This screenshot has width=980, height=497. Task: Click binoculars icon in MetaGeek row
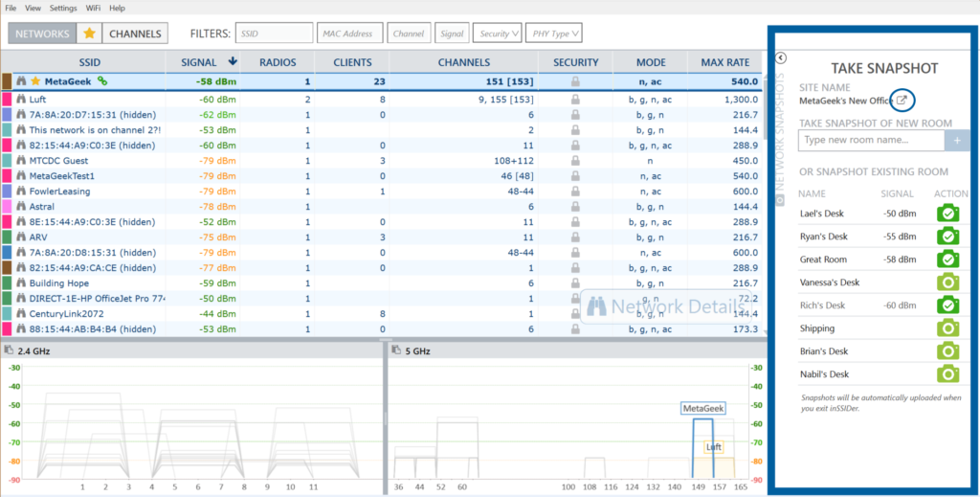(21, 81)
